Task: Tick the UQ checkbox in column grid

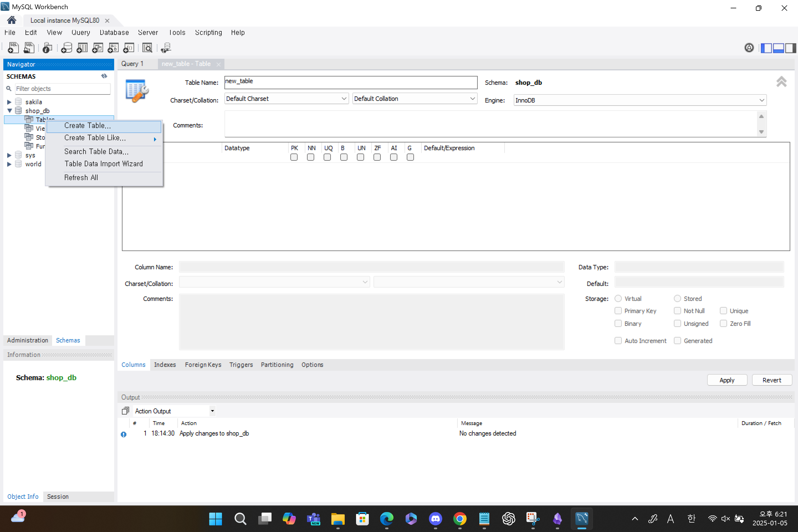Action: 327,157
